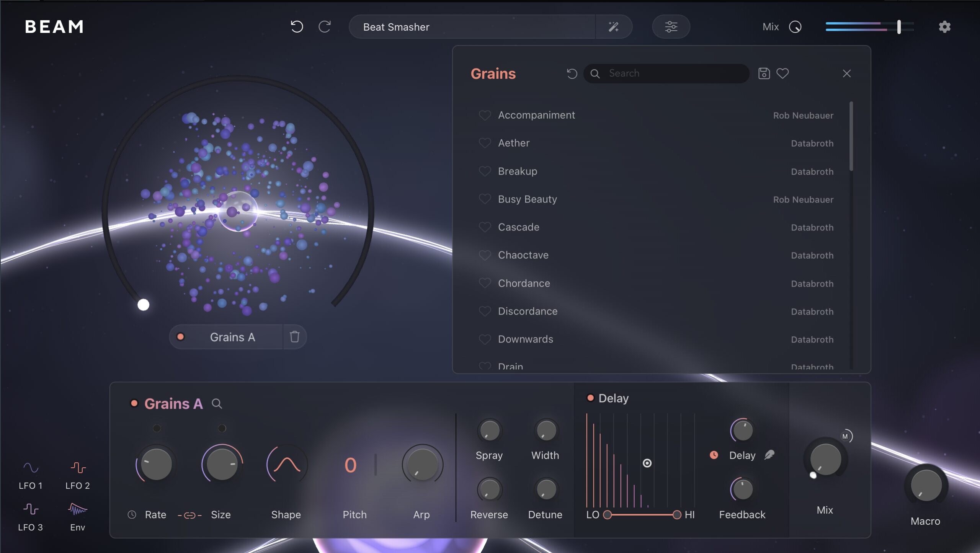Click the LO filter slider handle
This screenshot has height=553, width=980.
click(607, 515)
